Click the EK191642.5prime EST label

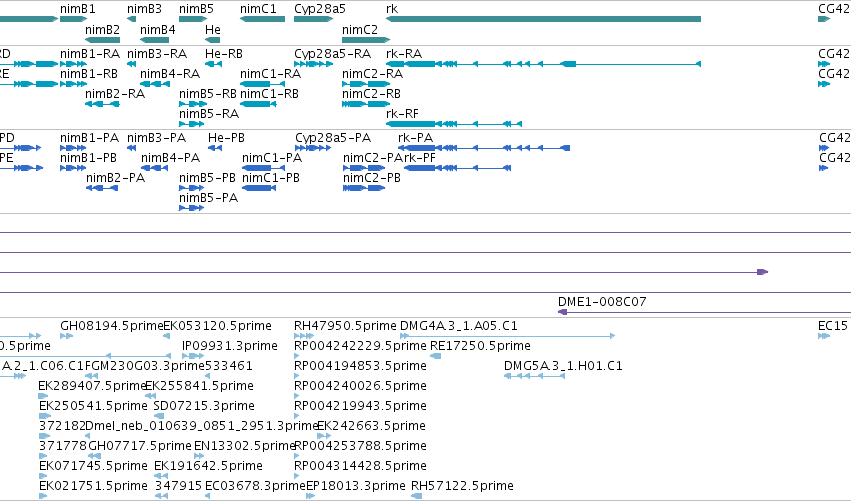[208, 466]
